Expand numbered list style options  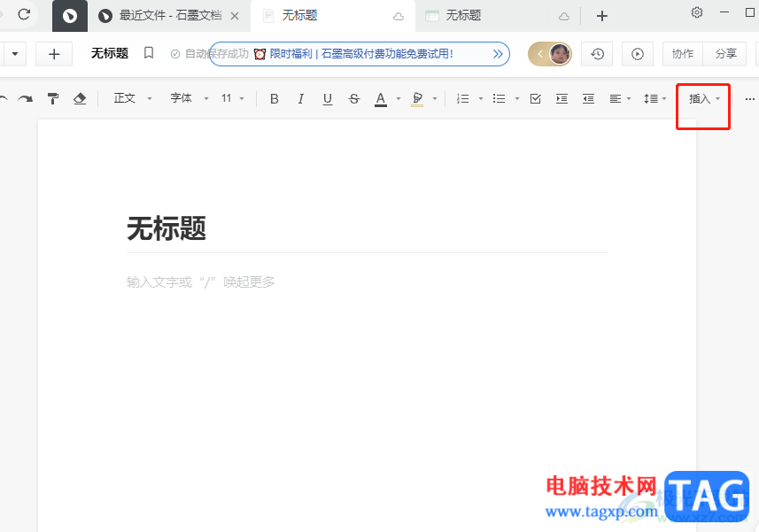click(481, 98)
